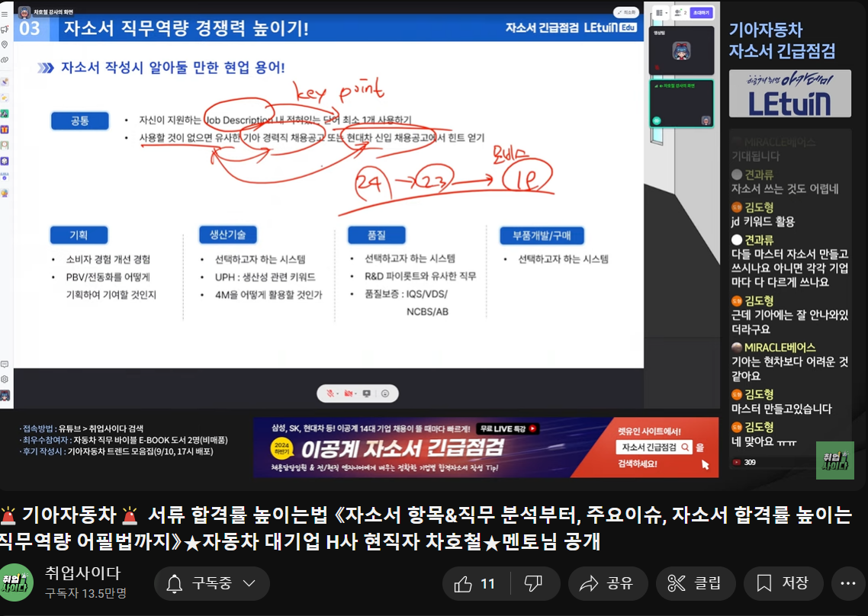Click the 이공계 자소서 긴급점검 banner title
The height and width of the screenshot is (616, 868).
(x=403, y=448)
